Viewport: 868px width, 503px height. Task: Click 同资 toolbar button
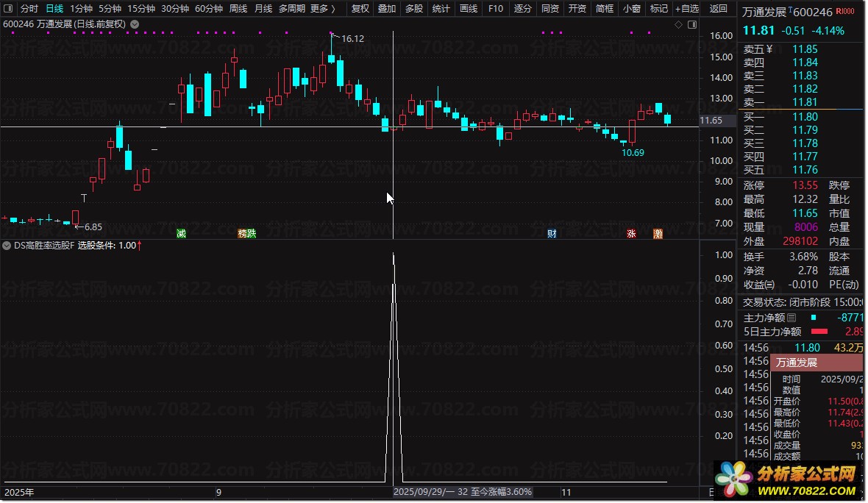(549, 8)
